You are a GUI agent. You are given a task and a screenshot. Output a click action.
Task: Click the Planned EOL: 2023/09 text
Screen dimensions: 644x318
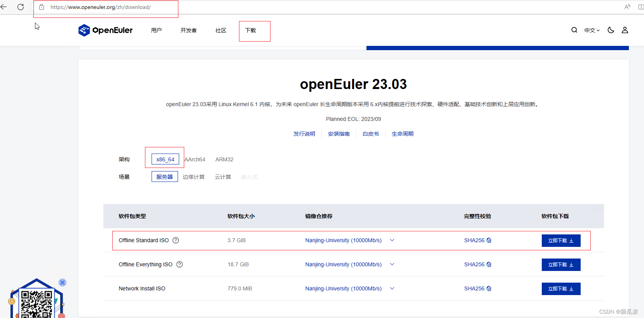click(x=353, y=119)
